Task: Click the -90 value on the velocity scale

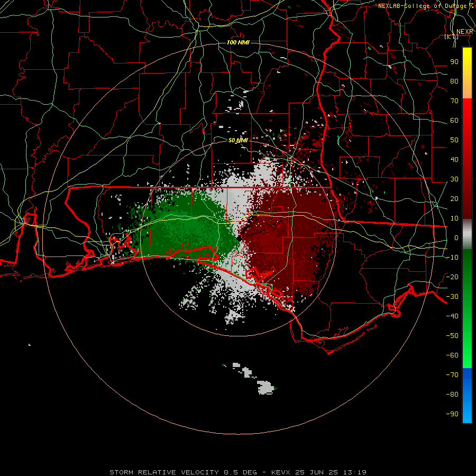Action: (452, 414)
